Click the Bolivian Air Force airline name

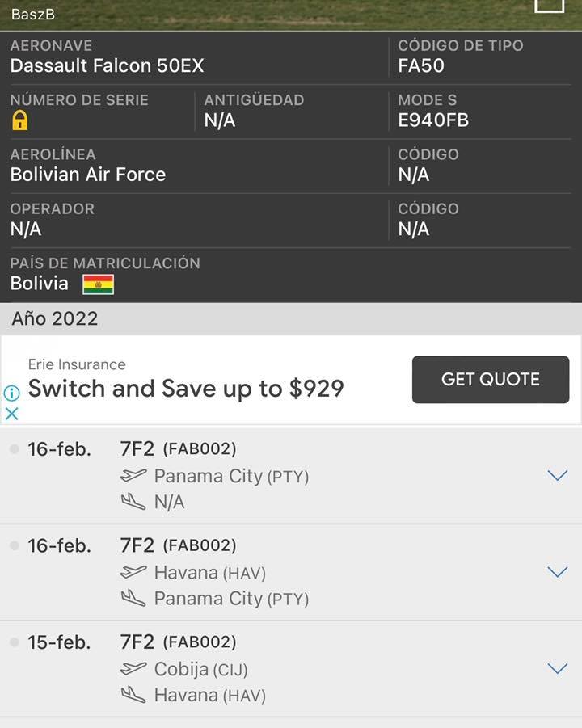(88, 175)
